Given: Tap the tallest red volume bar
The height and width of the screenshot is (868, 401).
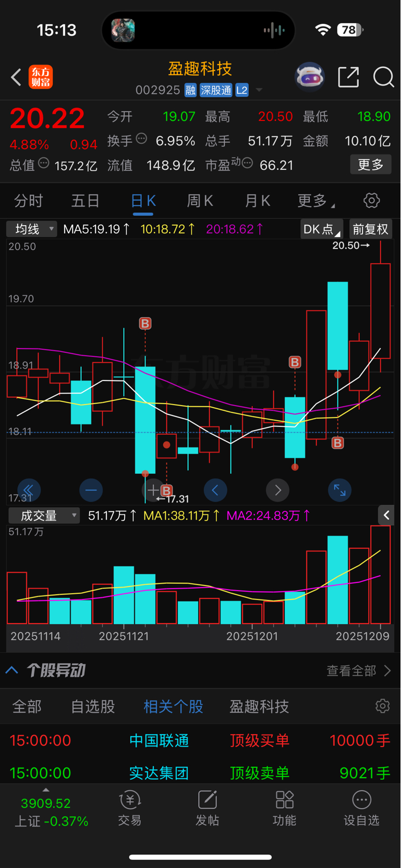Looking at the screenshot, I should [381, 575].
